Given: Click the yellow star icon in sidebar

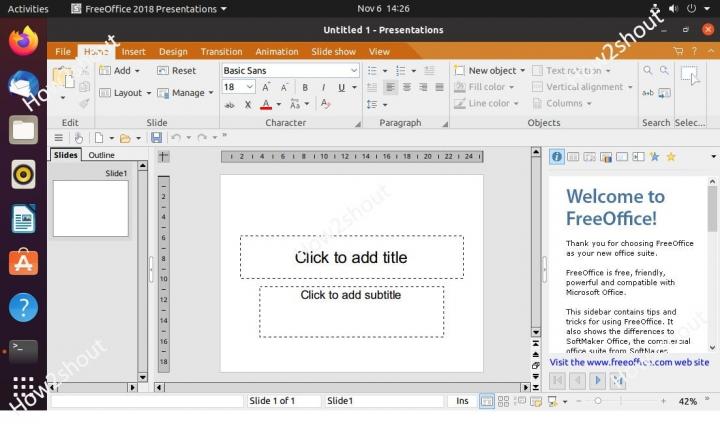Looking at the screenshot, I should click(x=671, y=157).
